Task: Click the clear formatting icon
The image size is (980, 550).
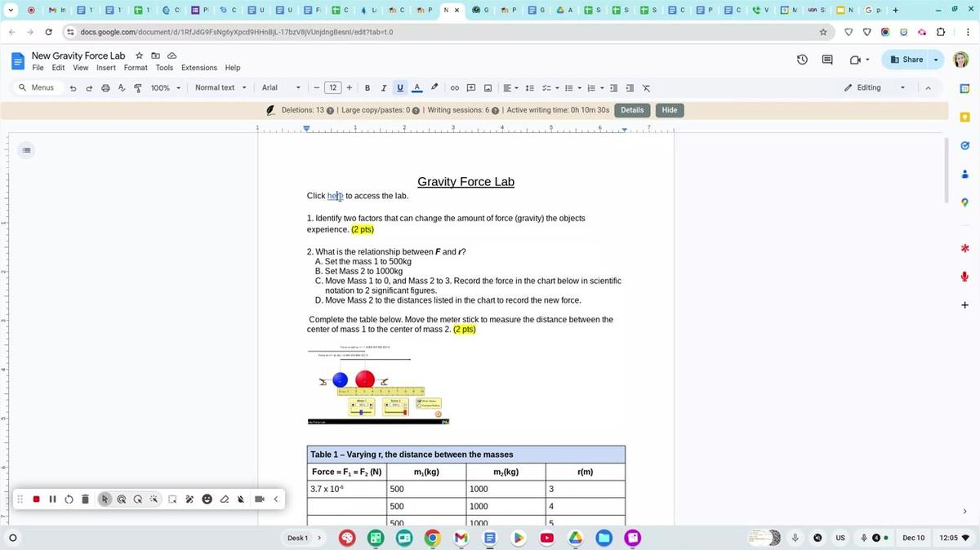Action: 646,88
